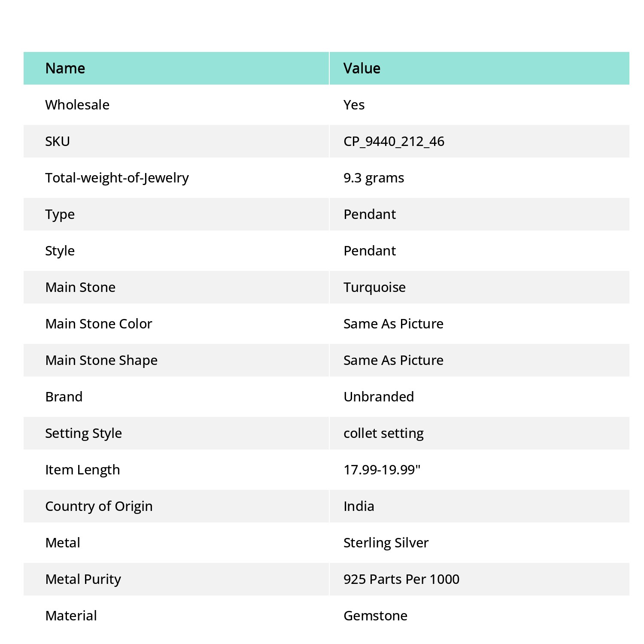Select the Item Length value 17.99-19.99"
Image resolution: width=644 pixels, height=644 pixels.
(x=382, y=470)
